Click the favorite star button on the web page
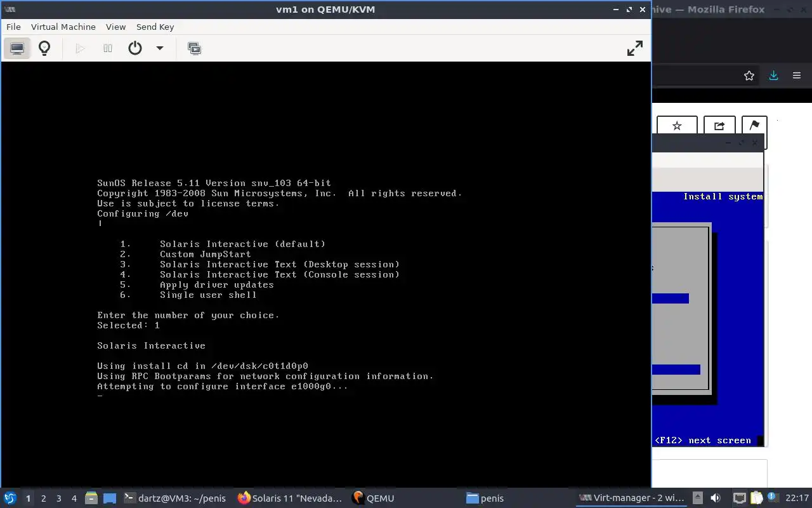The height and width of the screenshot is (508, 812). [677, 126]
